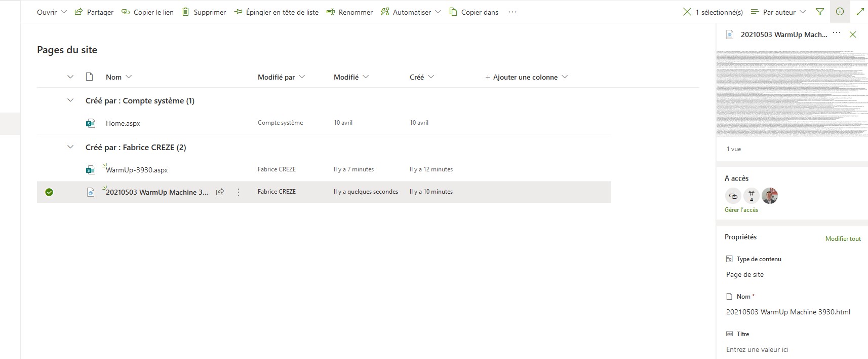Click the toolbar overflow ellipsis after Copier dans
Image resolution: width=868 pixels, height=359 pixels.
click(x=512, y=12)
